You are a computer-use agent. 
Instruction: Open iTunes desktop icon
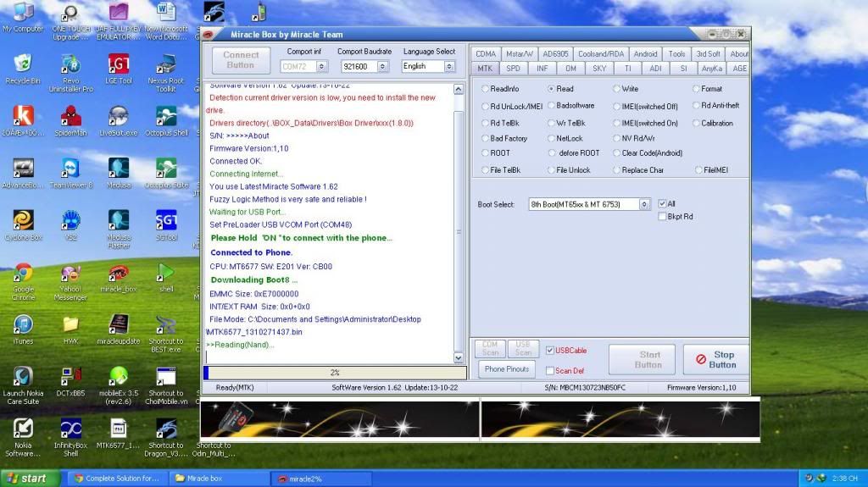[23, 329]
